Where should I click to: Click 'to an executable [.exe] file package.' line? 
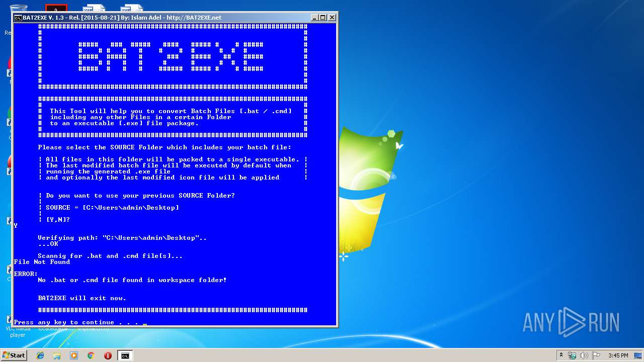pos(124,123)
